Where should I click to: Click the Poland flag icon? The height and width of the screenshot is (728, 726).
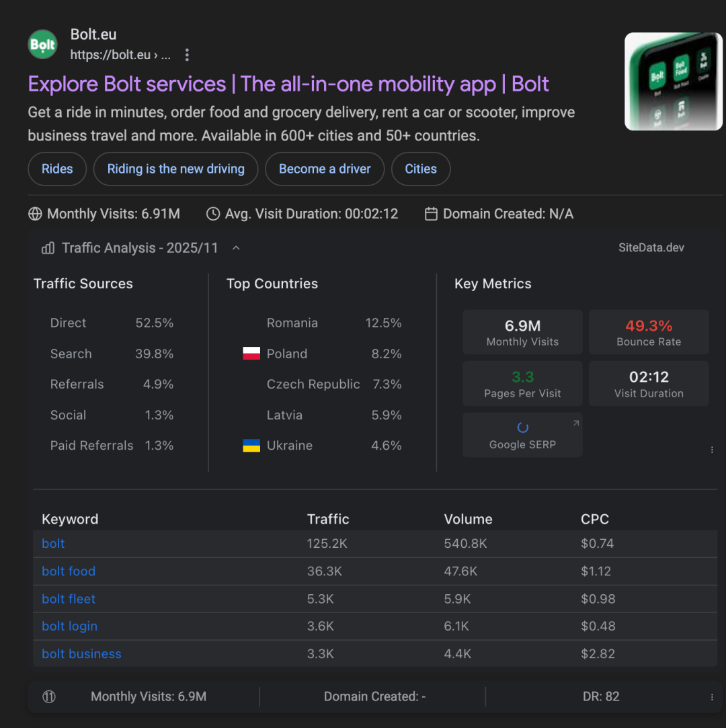[251, 354]
